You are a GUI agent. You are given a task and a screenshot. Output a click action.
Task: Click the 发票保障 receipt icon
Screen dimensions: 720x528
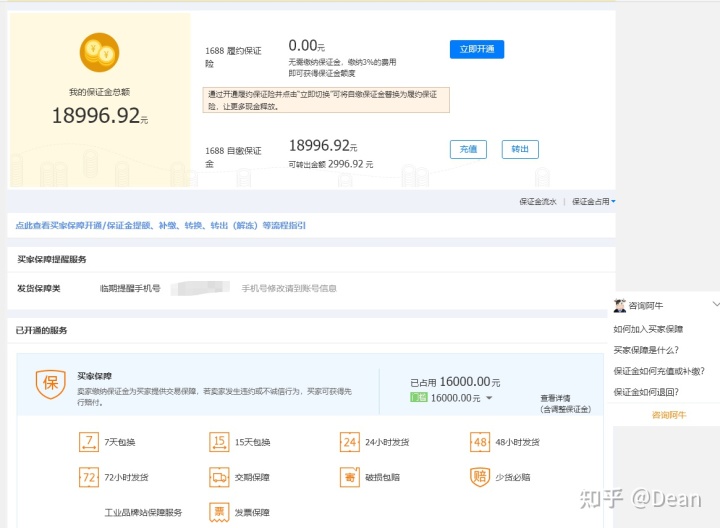219,512
